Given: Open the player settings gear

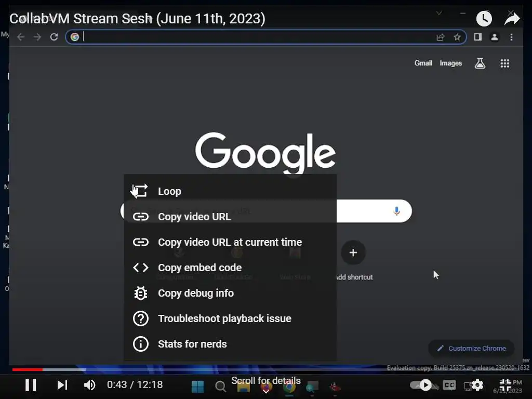Looking at the screenshot, I should pos(477,385).
